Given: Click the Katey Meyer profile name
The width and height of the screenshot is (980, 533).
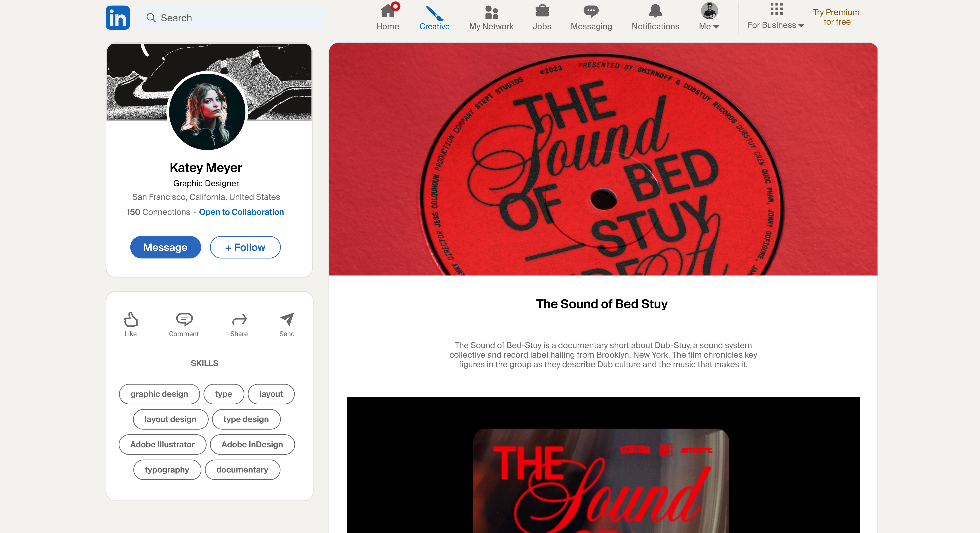Looking at the screenshot, I should coord(206,168).
